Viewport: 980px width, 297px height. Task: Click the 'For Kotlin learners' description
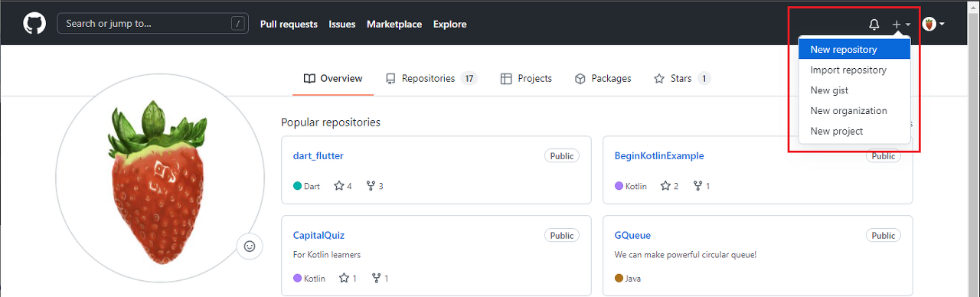point(327,255)
